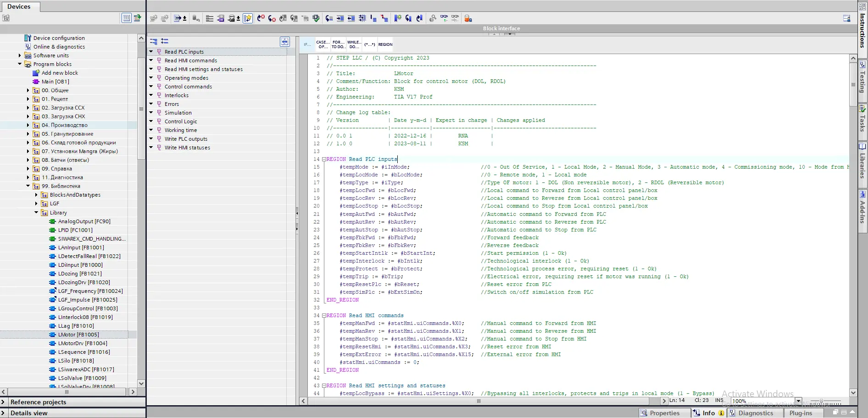Image resolution: width=868 pixels, height=418 pixels.
Task: Select Control Logic region in overview
Action: coord(181,121)
